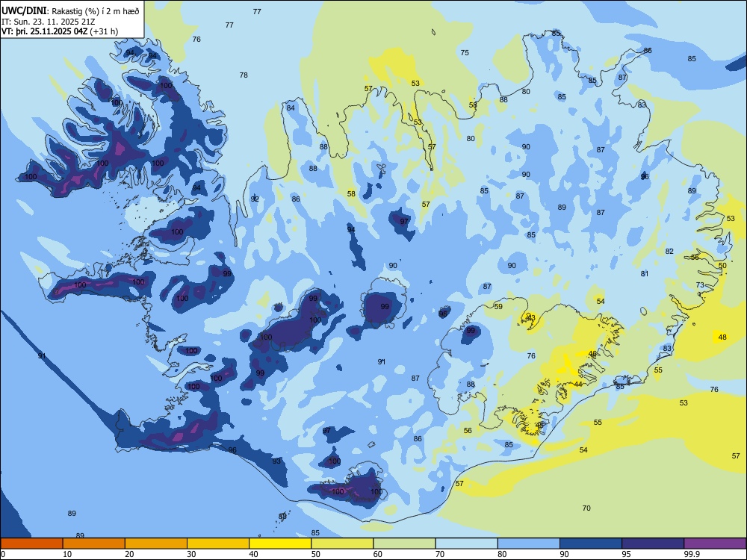
Task: Click the humidity value '73' on the map
Action: point(700,285)
